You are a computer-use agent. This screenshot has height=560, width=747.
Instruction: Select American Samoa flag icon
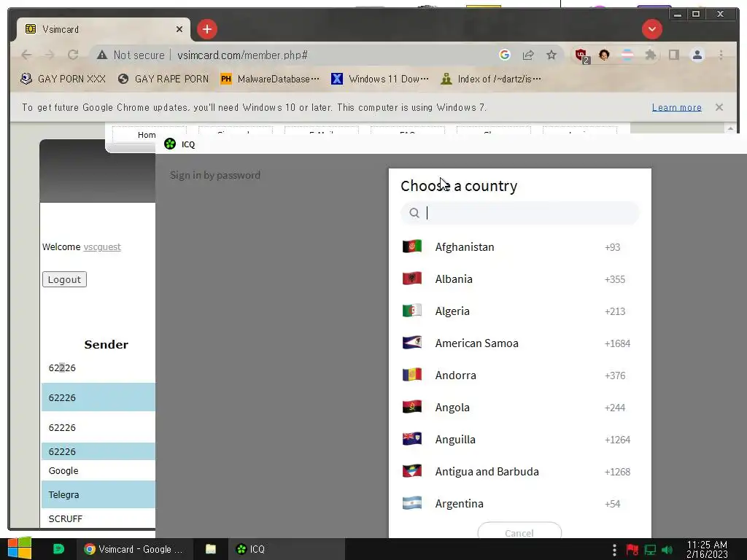coord(412,343)
